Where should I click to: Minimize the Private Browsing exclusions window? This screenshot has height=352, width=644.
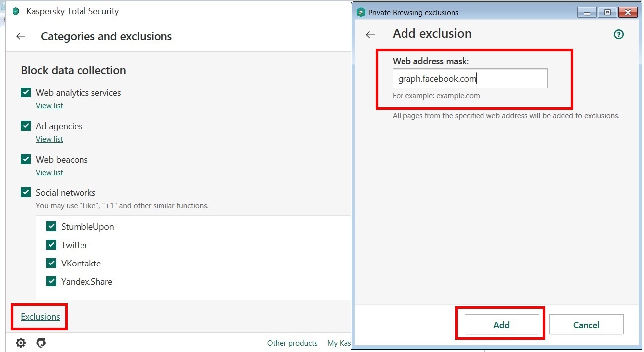[588, 12]
